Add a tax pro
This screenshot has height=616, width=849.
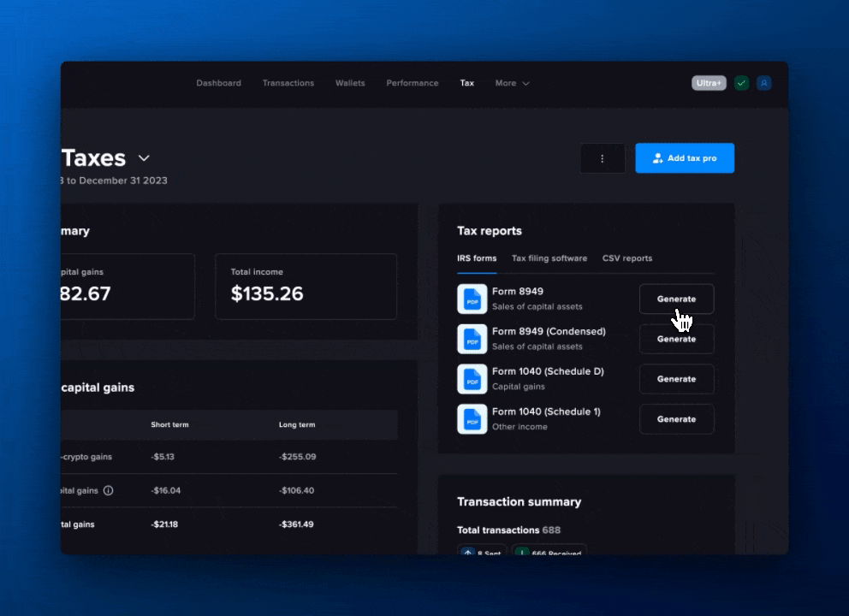(x=685, y=158)
